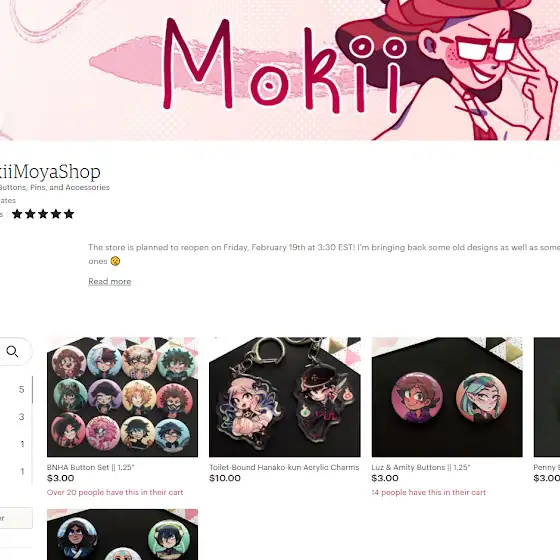Select sidebar category with 3 items

click(x=16, y=416)
